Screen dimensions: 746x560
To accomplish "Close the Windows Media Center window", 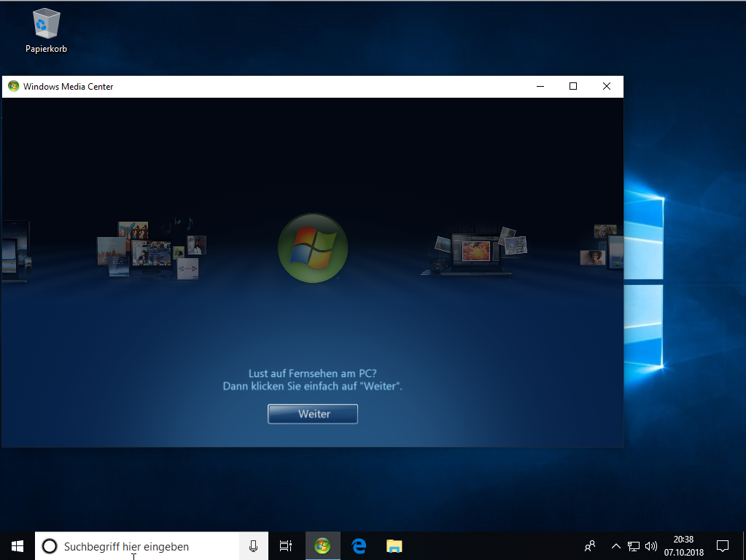I will coord(607,86).
